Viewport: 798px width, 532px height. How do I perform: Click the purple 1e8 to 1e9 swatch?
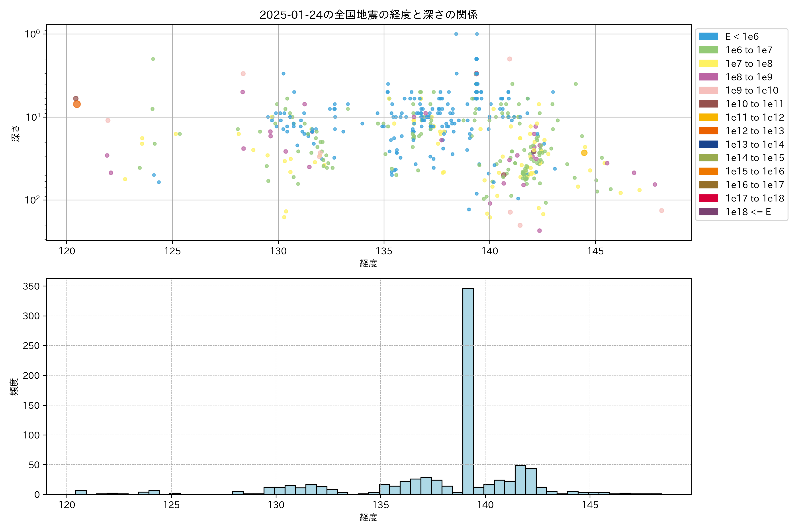(x=708, y=77)
